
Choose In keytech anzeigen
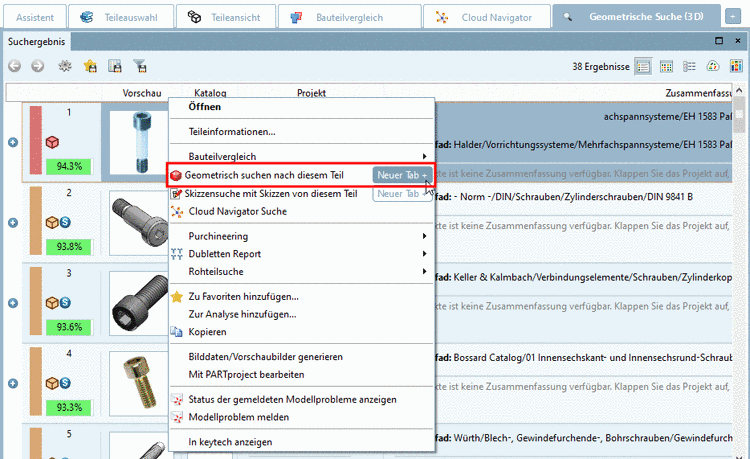pos(302,442)
